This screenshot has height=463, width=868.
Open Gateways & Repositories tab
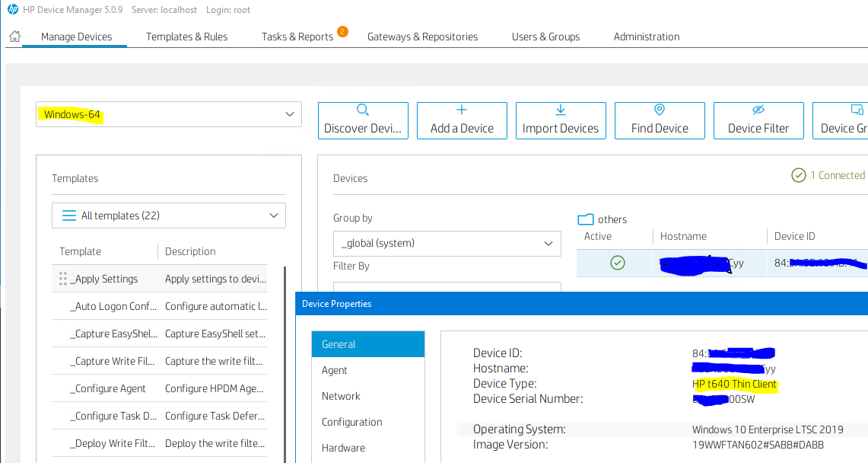[422, 37]
